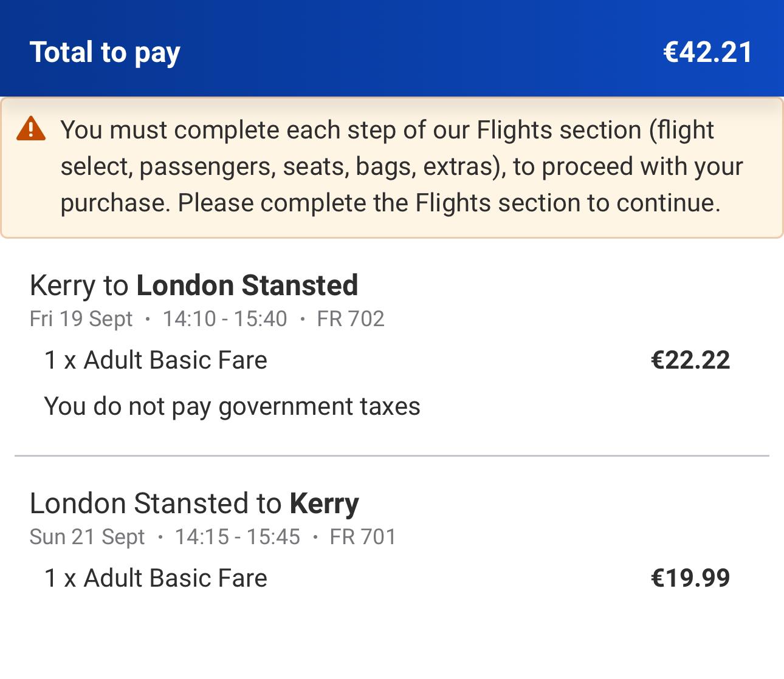This screenshot has height=679, width=784.
Task: Click flight number FR 702
Action: pos(351,319)
